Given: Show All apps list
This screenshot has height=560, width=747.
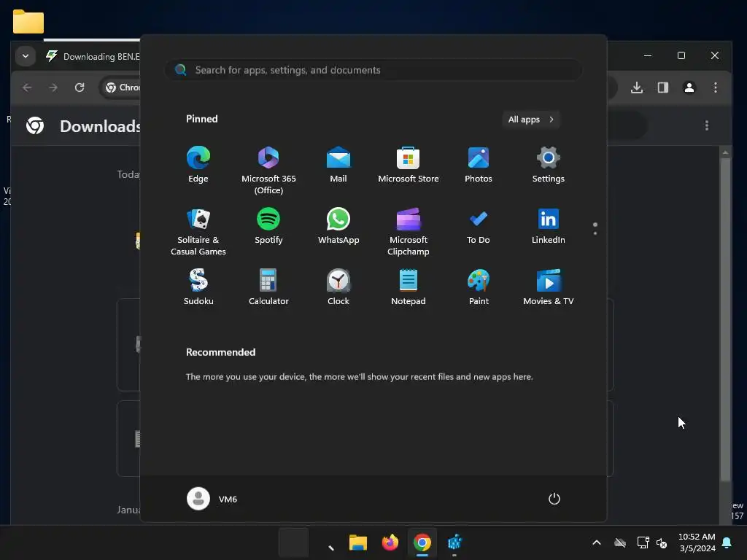Looking at the screenshot, I should click(x=531, y=120).
